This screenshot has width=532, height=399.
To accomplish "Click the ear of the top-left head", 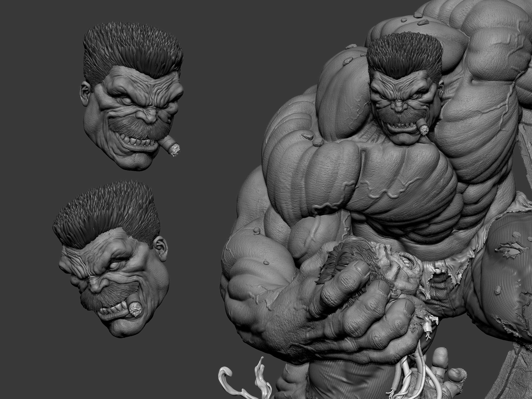I will click(x=85, y=93).
